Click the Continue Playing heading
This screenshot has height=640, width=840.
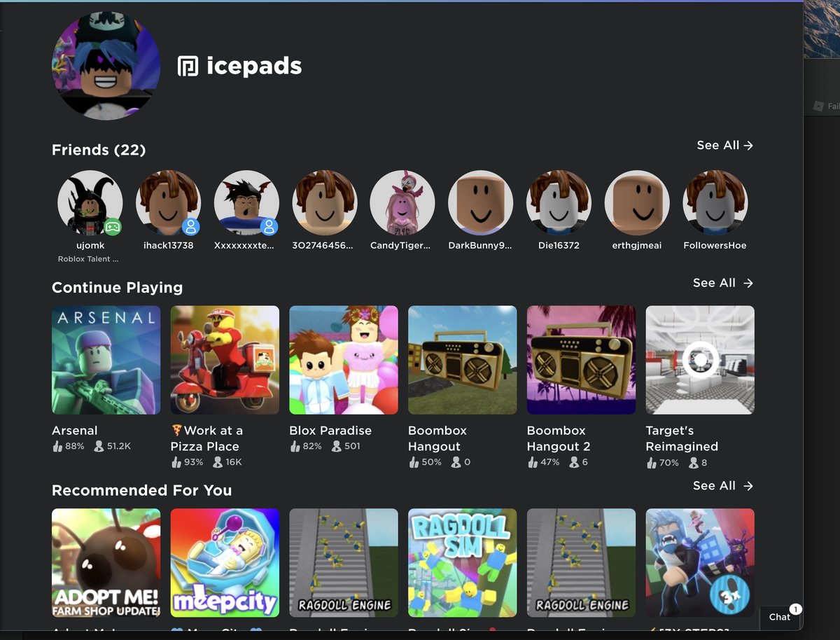coord(117,288)
